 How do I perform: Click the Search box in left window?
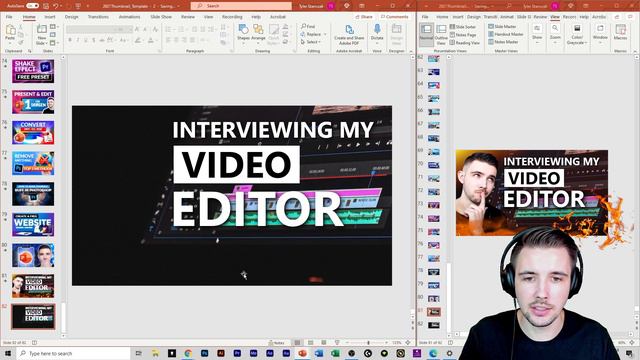pyautogui.click(x=241, y=6)
